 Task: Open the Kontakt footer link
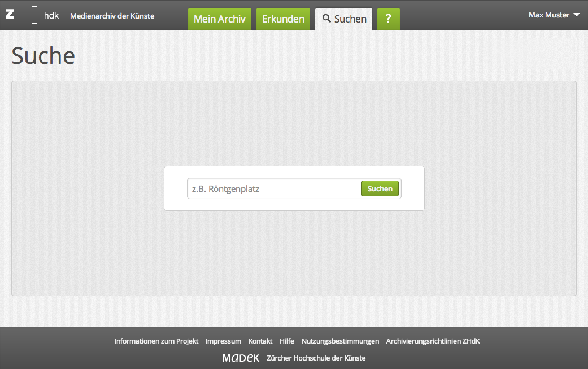[x=260, y=341]
